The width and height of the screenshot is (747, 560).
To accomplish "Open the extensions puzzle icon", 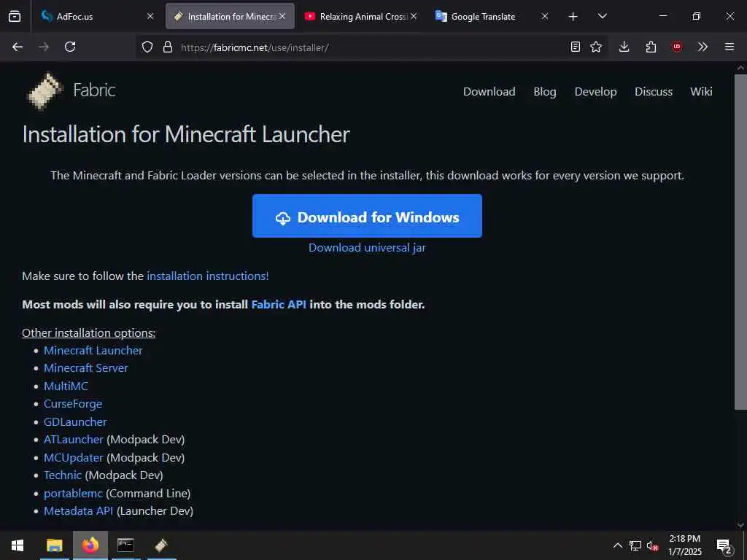I will pos(651,47).
